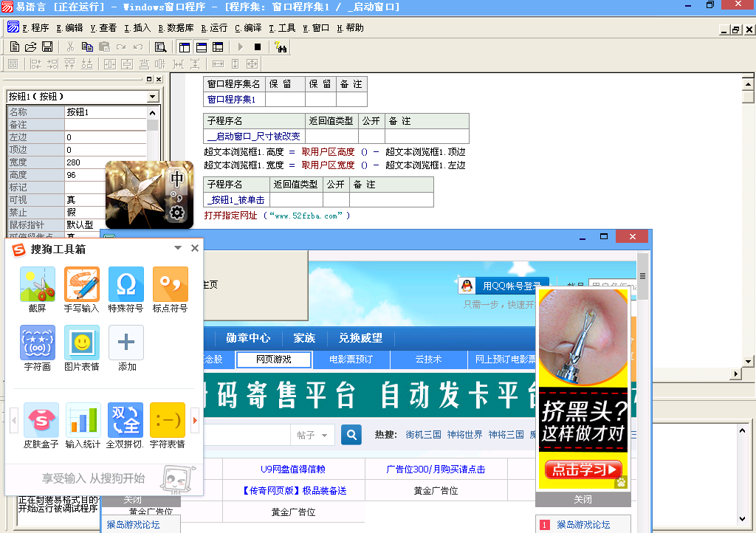Show next Sogou tools with red arrow
The image size is (756, 533).
tap(195, 420)
